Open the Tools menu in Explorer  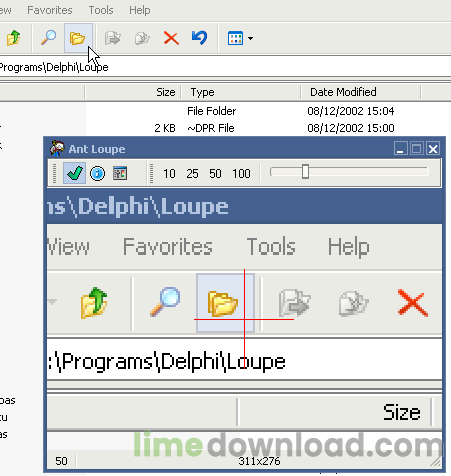pyautogui.click(x=101, y=10)
